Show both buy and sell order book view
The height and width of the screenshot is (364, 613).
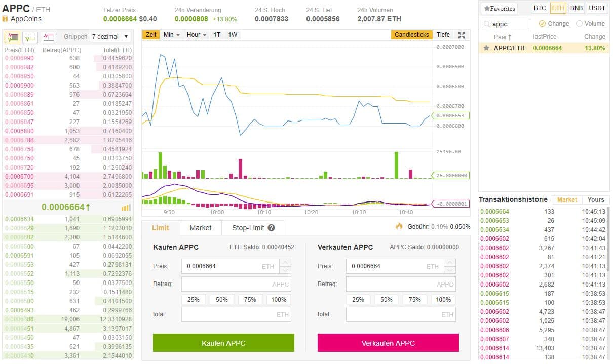click(12, 37)
